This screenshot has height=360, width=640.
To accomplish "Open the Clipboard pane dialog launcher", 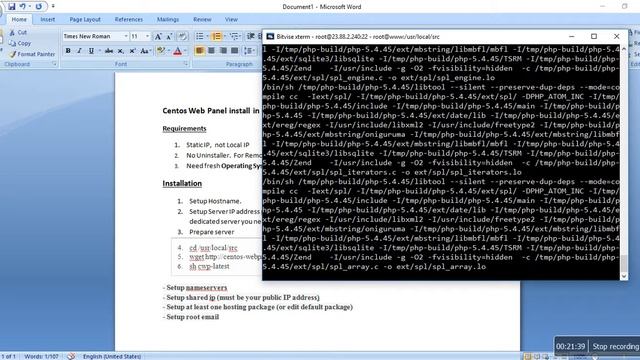I will 54,64.
